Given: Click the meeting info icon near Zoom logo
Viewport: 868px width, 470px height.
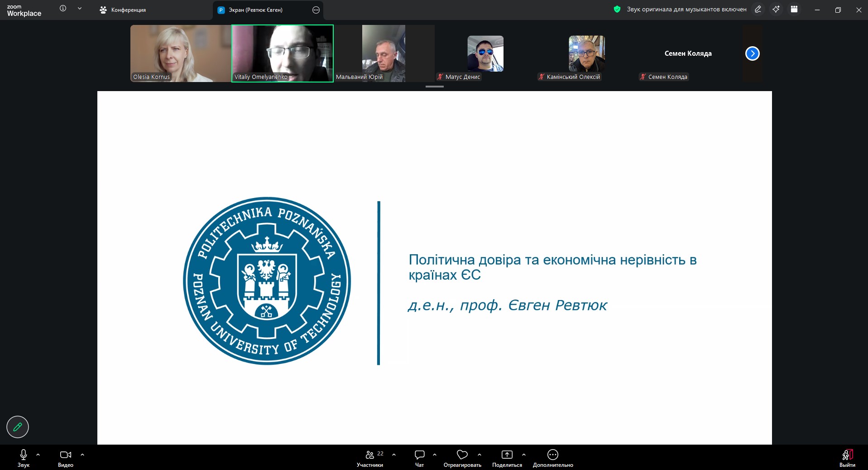Looking at the screenshot, I should (63, 9).
